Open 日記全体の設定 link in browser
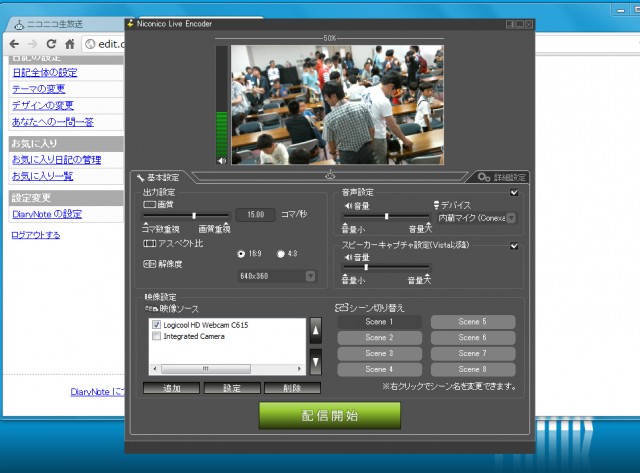The image size is (640, 473). [45, 73]
